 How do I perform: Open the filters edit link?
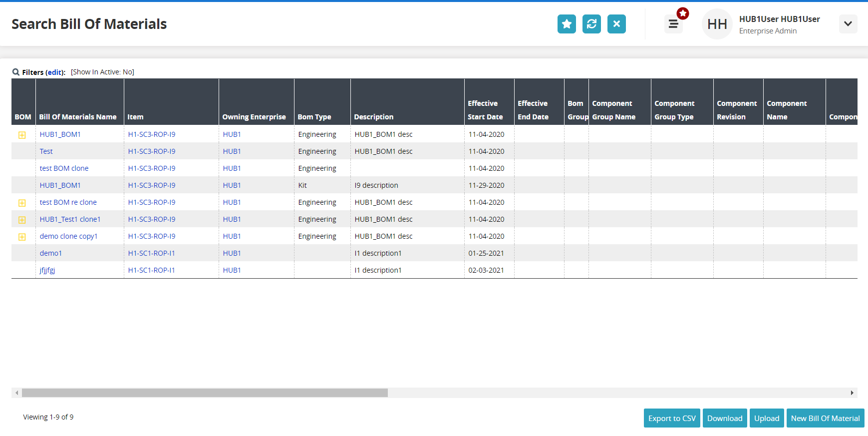pos(54,72)
